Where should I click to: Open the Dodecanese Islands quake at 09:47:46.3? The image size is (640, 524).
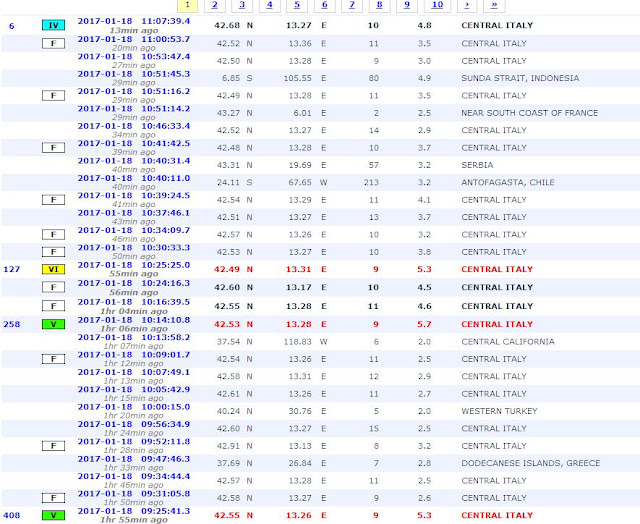pyautogui.click(x=134, y=459)
